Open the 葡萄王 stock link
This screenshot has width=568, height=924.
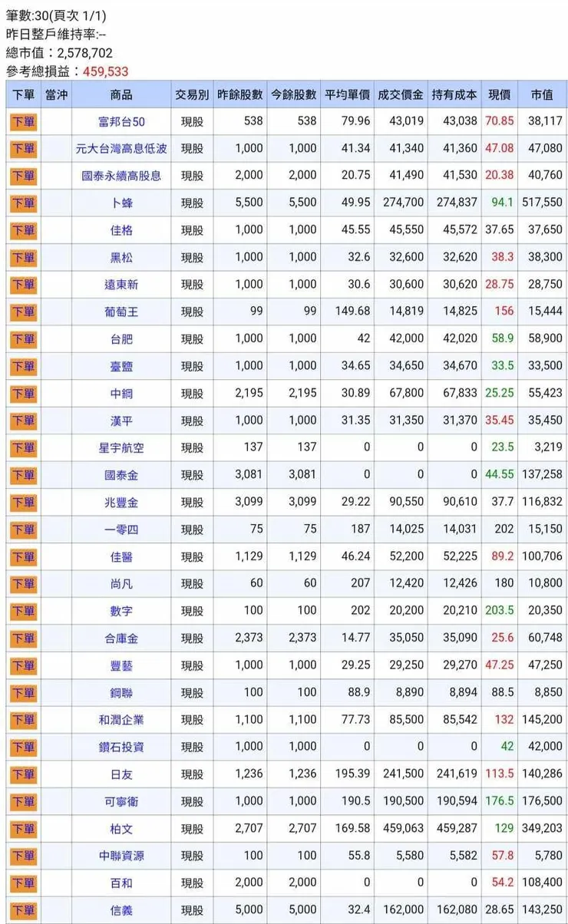[121, 312]
